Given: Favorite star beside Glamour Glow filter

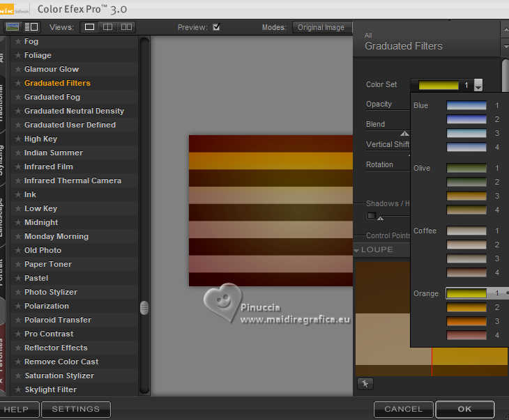Looking at the screenshot, I should pos(18,70).
